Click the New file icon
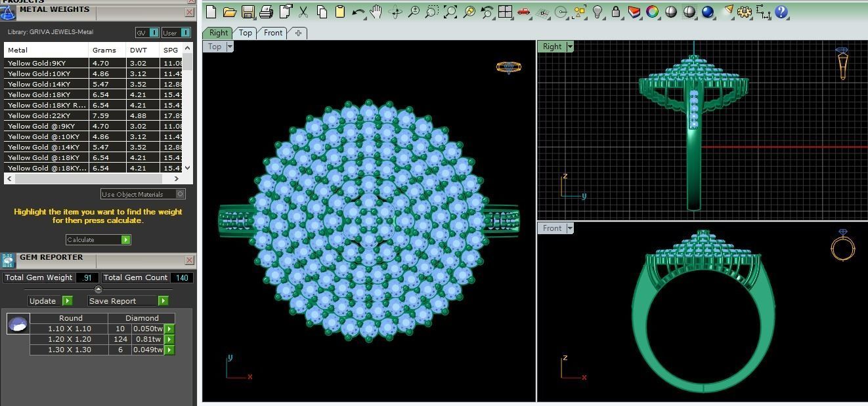Viewport: 868px width, 406px height. tap(211, 11)
